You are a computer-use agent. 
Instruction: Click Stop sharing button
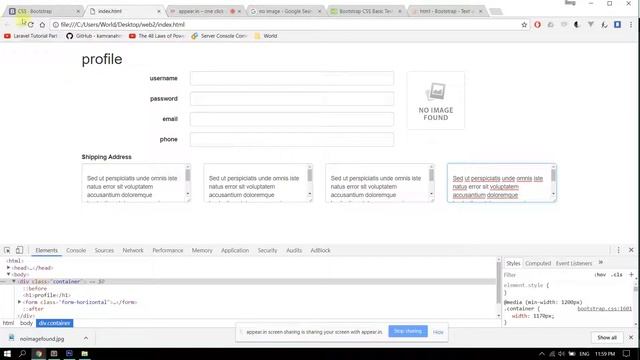tap(408, 331)
